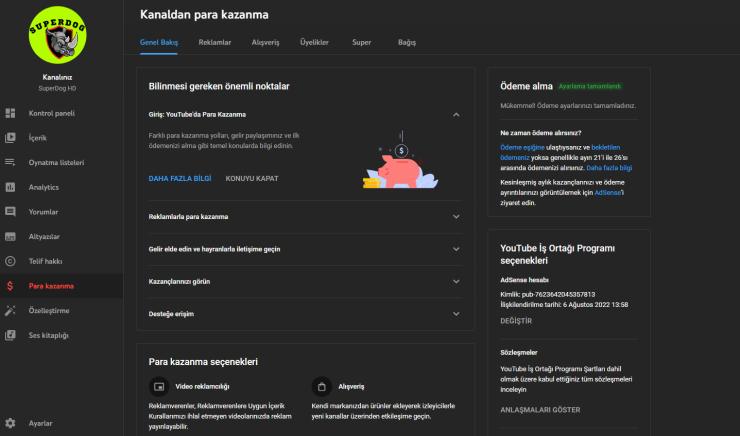
Task: Click the Kimlik pub-7623642045357813 text
Action: pyautogui.click(x=547, y=294)
